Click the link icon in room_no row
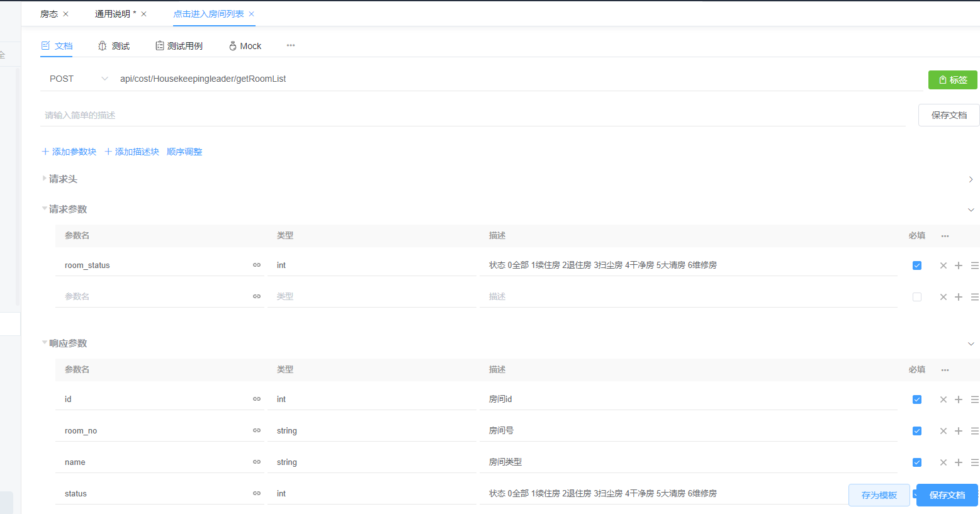The image size is (980, 514). pyautogui.click(x=257, y=431)
